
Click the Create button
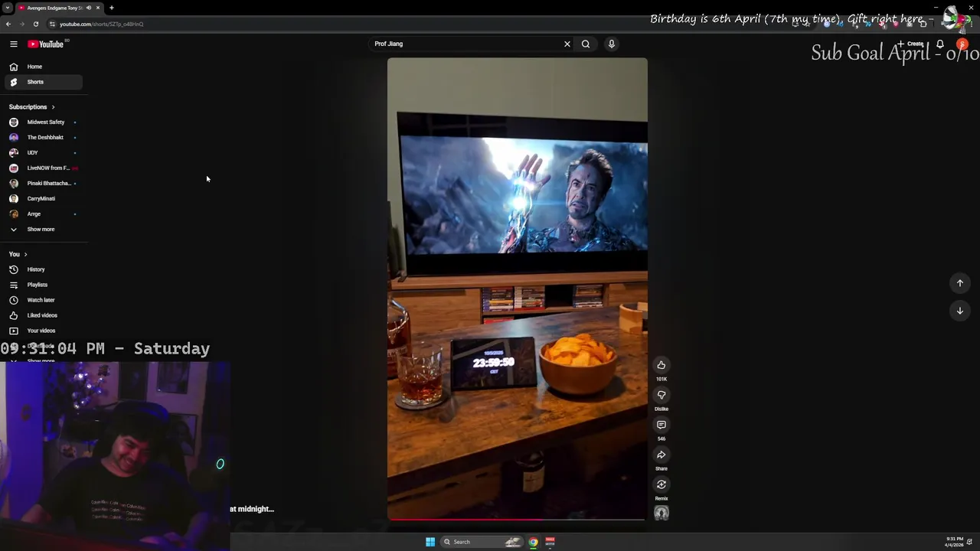911,44
